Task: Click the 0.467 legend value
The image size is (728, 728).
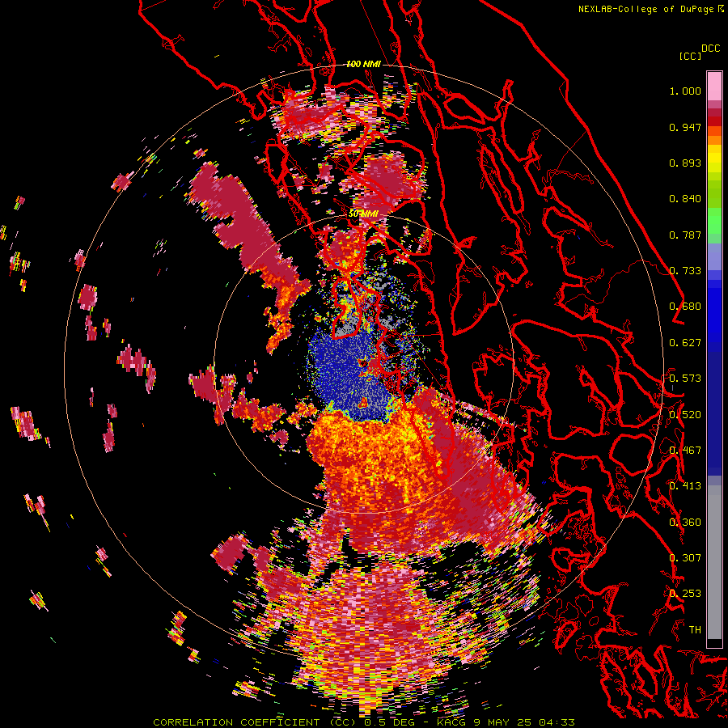Action: (685, 451)
